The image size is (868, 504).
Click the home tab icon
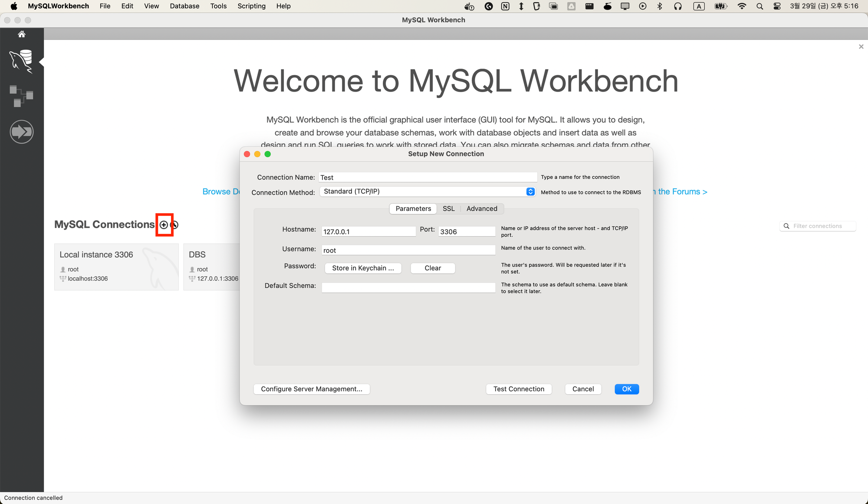(x=21, y=34)
